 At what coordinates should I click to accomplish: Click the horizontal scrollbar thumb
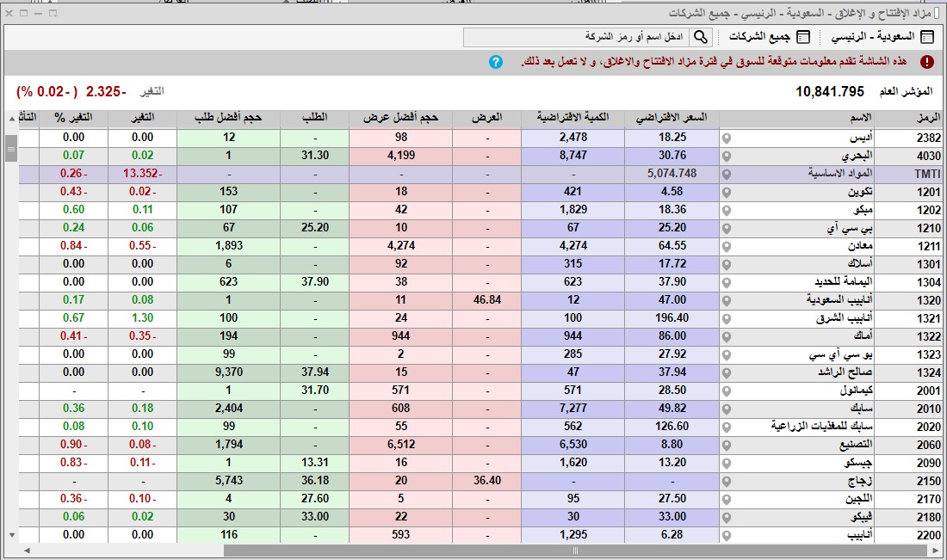(x=575, y=551)
